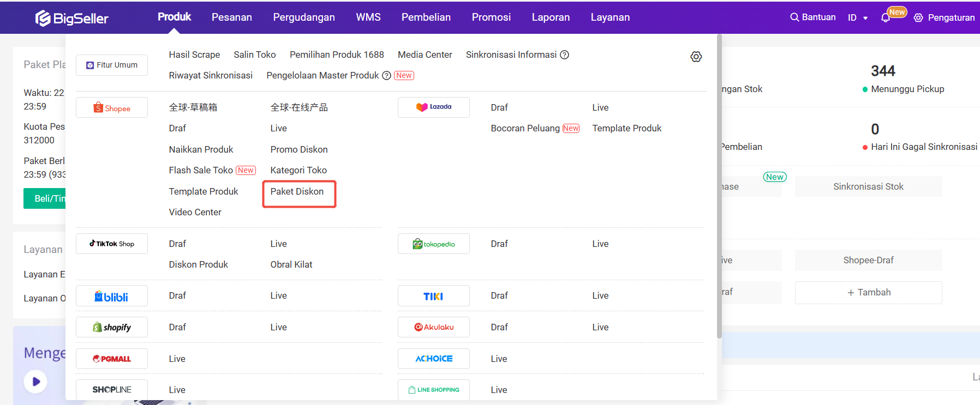Click the Blibli platform logo
The image size is (980, 405).
pos(112,296)
